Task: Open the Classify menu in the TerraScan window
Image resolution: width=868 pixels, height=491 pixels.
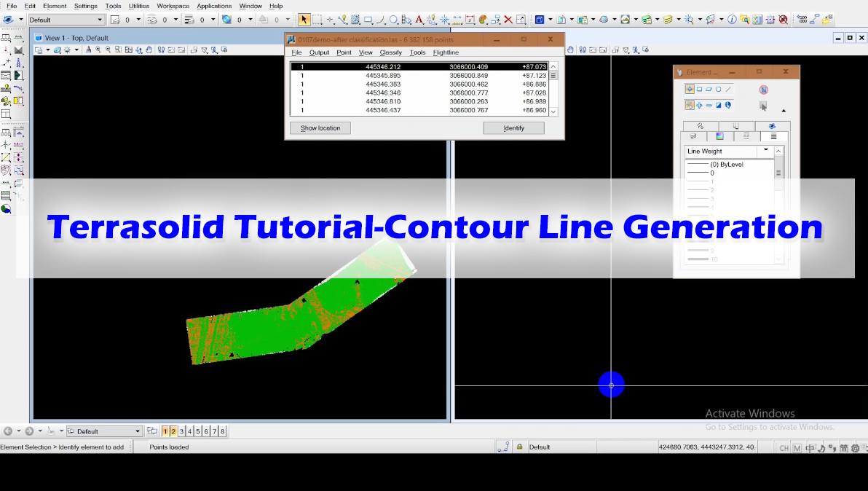Action: (x=391, y=52)
